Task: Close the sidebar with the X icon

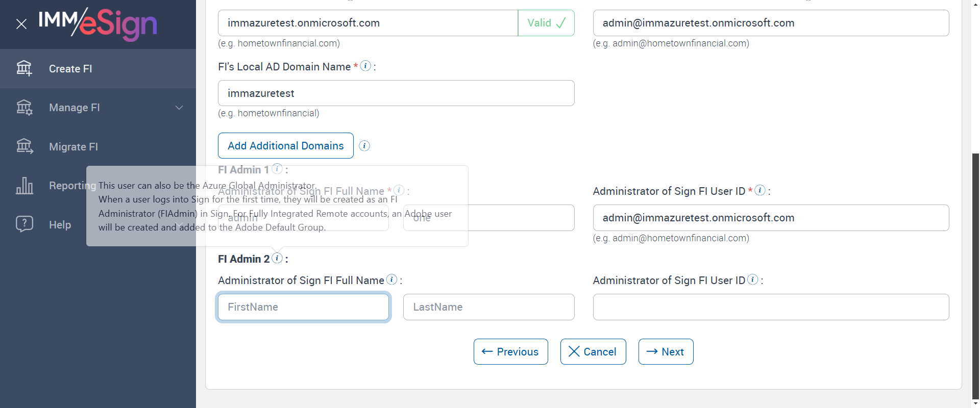Action: pos(21,24)
